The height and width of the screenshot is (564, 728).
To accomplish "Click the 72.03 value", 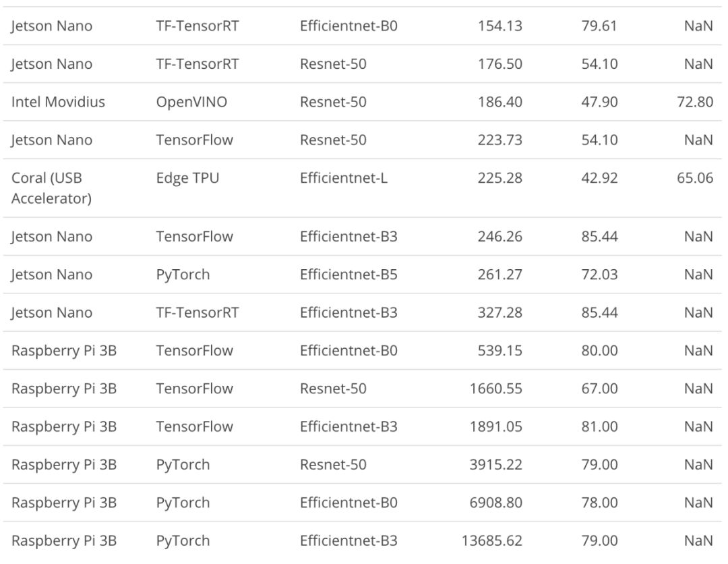I will (x=599, y=275).
